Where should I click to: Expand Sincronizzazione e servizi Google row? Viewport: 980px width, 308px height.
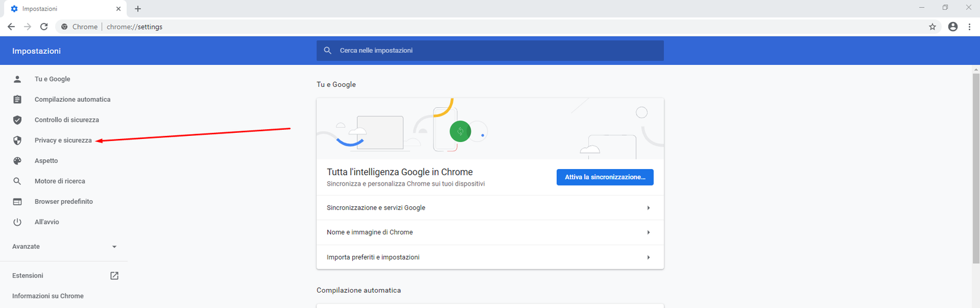click(648, 208)
